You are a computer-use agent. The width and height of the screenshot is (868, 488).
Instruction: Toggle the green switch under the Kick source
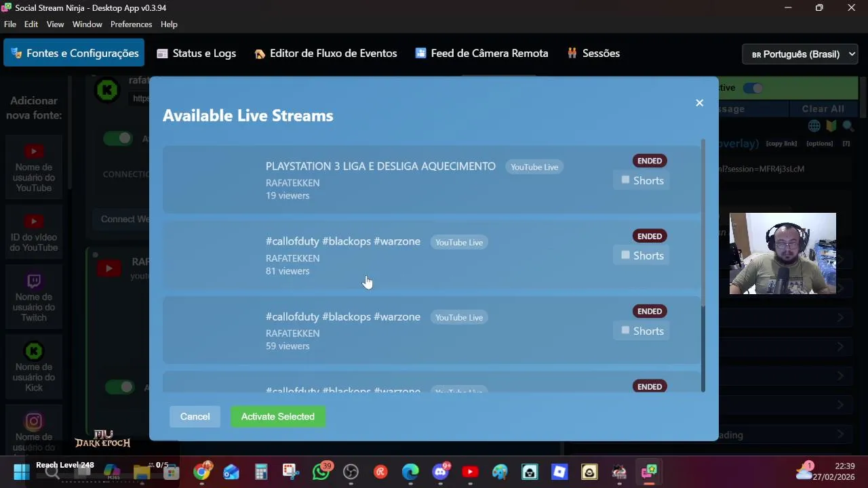118,138
